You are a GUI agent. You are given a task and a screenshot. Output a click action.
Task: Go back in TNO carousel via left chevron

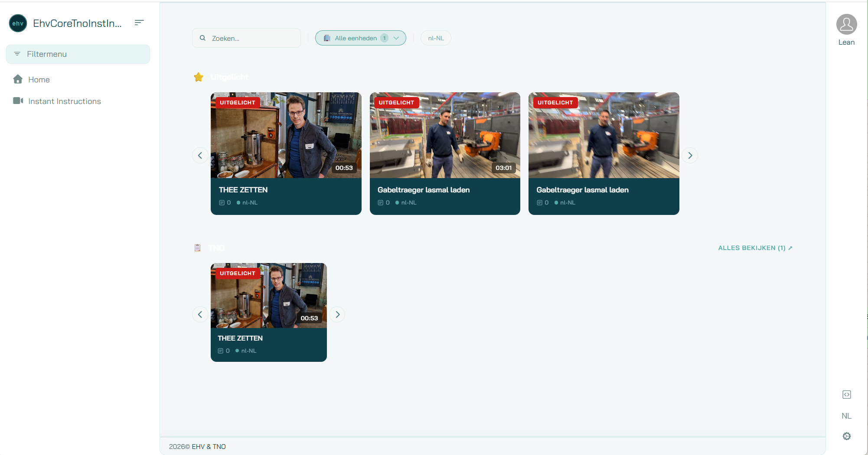coord(200,314)
